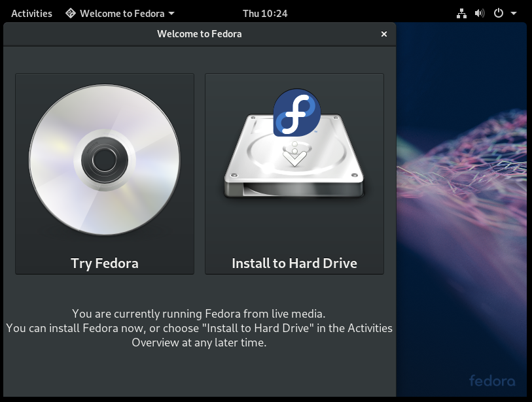Open the clock and calendar at Thu 10:24
Screen dimensions: 532x402
coord(265,14)
